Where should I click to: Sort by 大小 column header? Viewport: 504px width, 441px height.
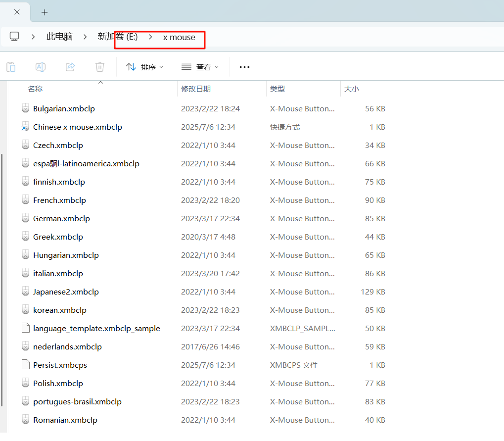click(x=351, y=89)
